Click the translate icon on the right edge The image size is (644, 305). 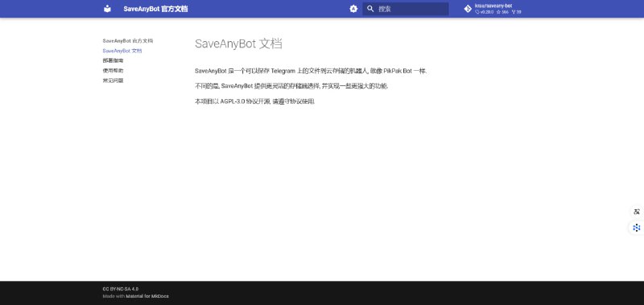637,212
